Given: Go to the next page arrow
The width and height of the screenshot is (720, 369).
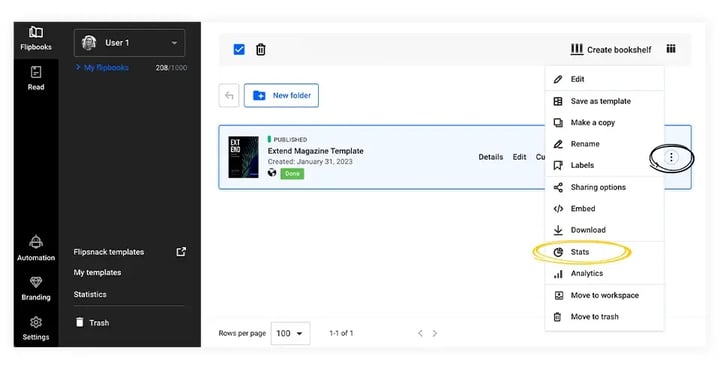Looking at the screenshot, I should coord(435,333).
